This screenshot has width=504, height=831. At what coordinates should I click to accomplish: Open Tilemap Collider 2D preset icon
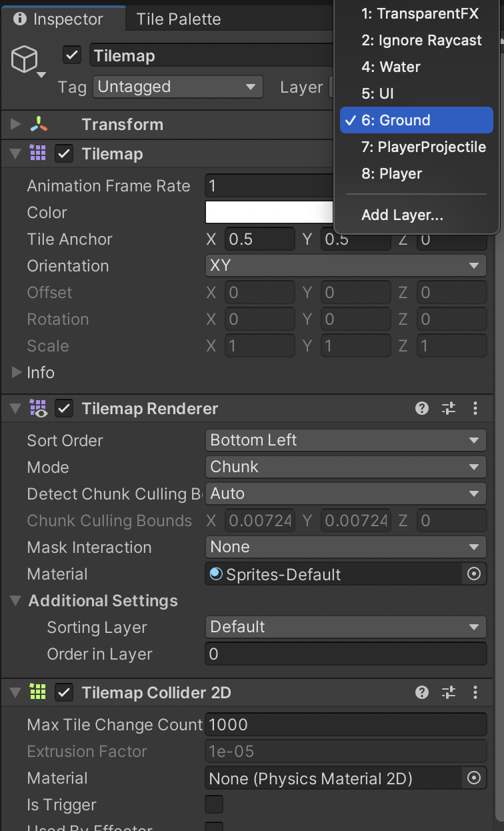pos(449,692)
